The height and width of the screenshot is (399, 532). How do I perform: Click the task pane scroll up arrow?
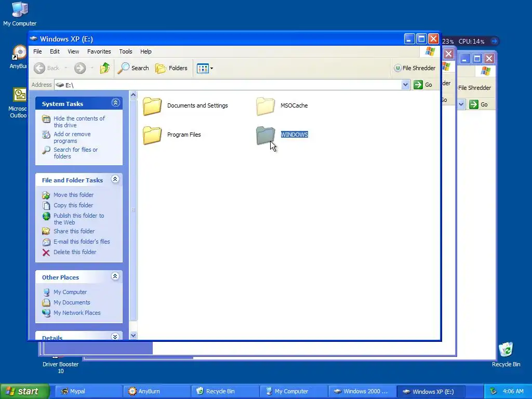pyautogui.click(x=134, y=95)
